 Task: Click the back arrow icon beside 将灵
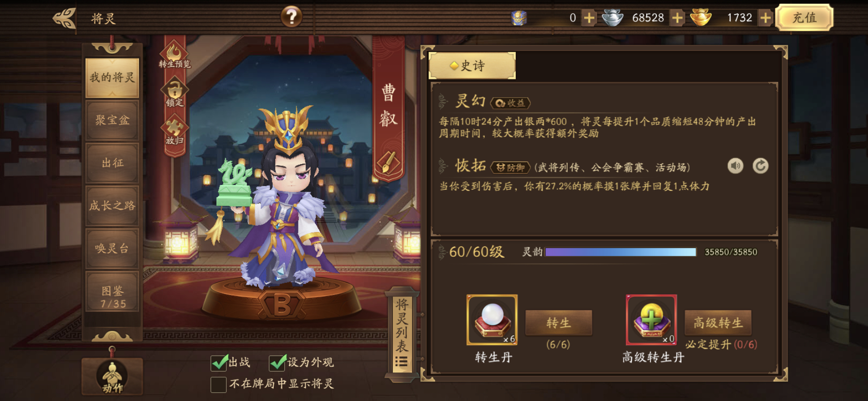point(64,18)
